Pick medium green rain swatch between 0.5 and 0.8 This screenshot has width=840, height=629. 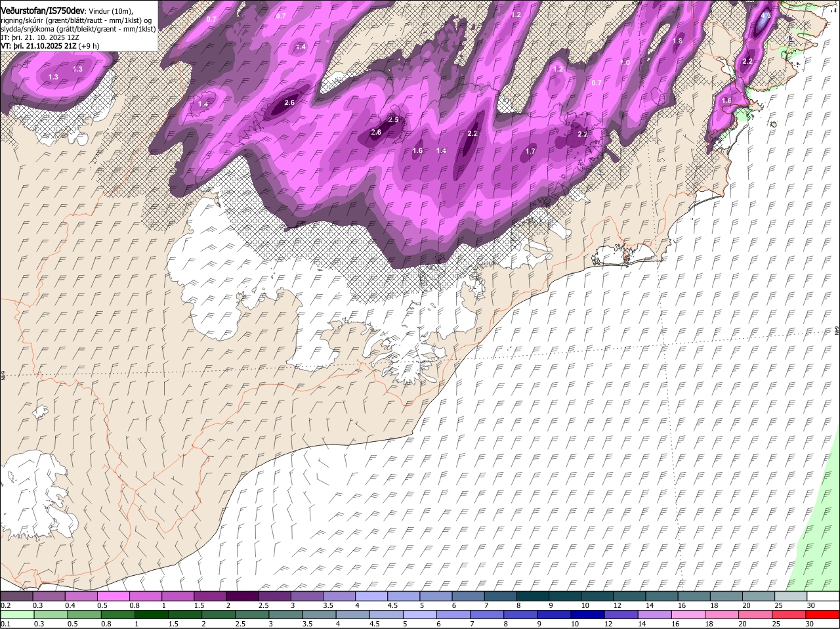[84, 615]
